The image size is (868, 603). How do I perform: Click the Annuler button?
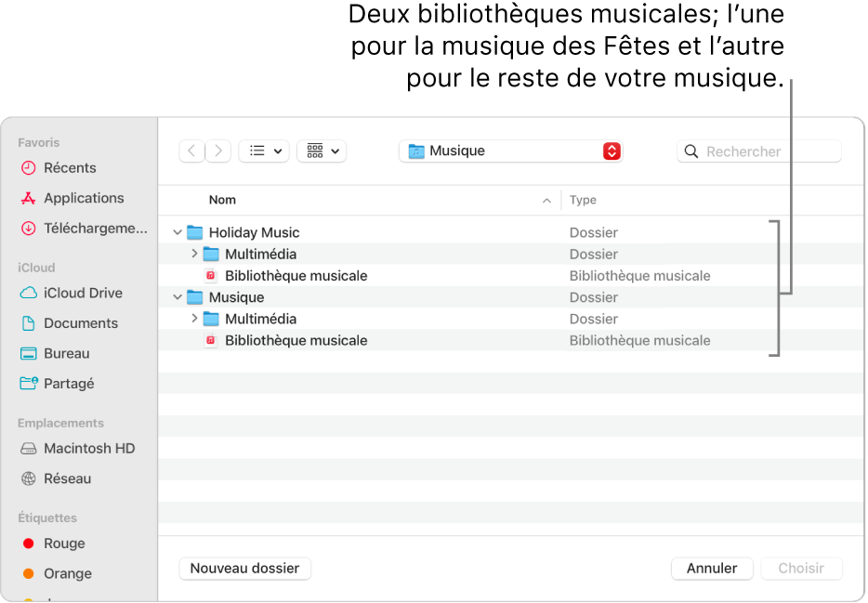[712, 568]
